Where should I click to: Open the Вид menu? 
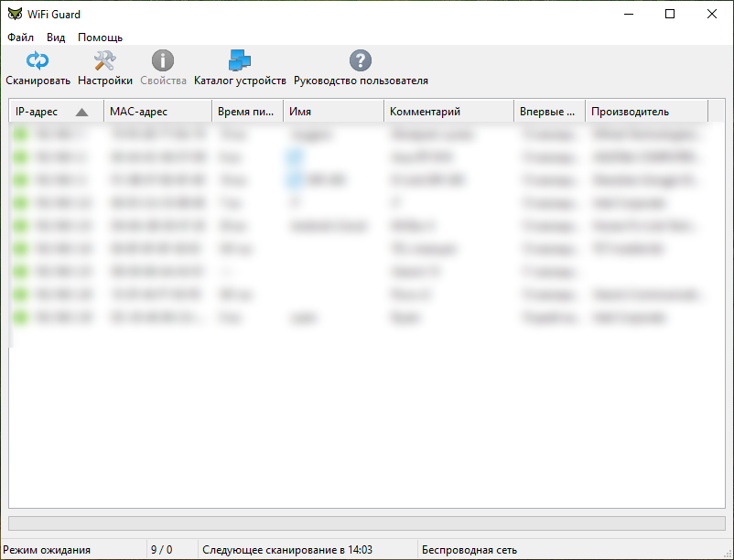[x=56, y=38]
